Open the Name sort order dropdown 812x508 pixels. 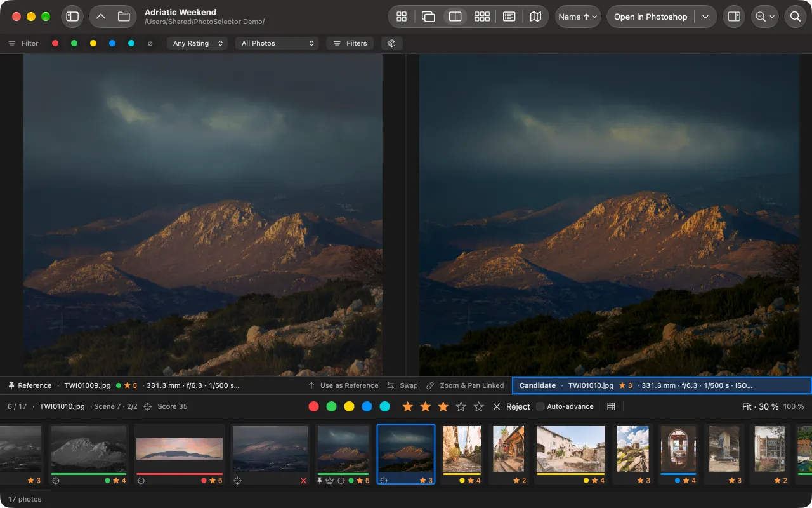[x=579, y=17]
